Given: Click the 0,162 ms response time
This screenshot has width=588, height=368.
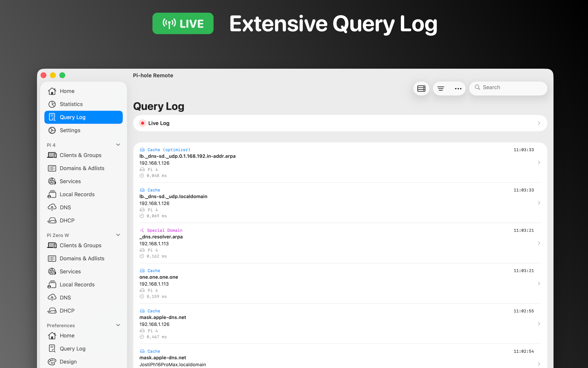Looking at the screenshot, I should pyautogui.click(x=157, y=256).
